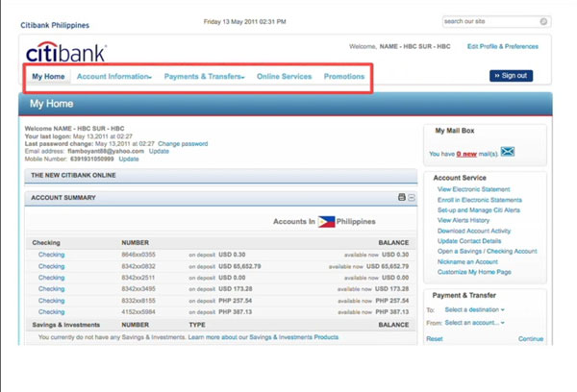Open the Select an account dropdown
577x392 pixels.
[x=474, y=323]
